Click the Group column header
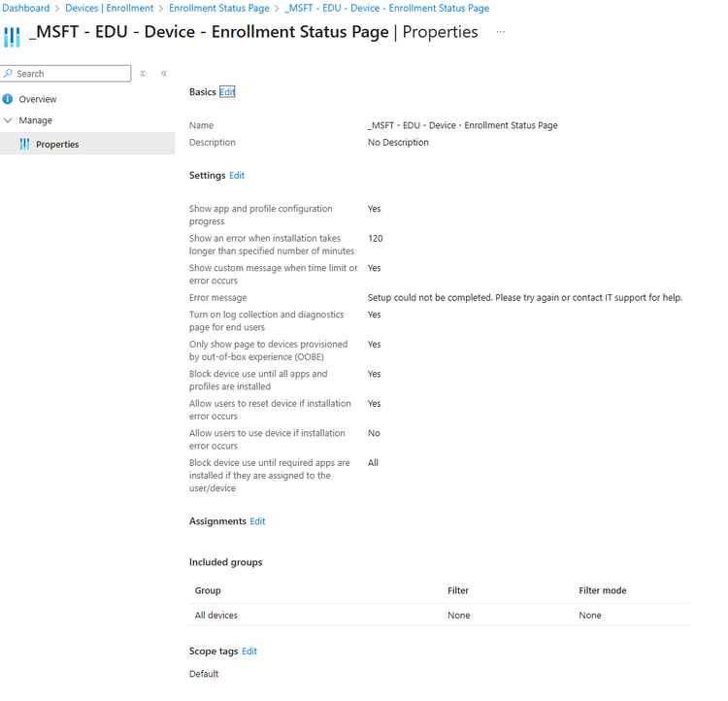The height and width of the screenshot is (701, 728). point(208,590)
